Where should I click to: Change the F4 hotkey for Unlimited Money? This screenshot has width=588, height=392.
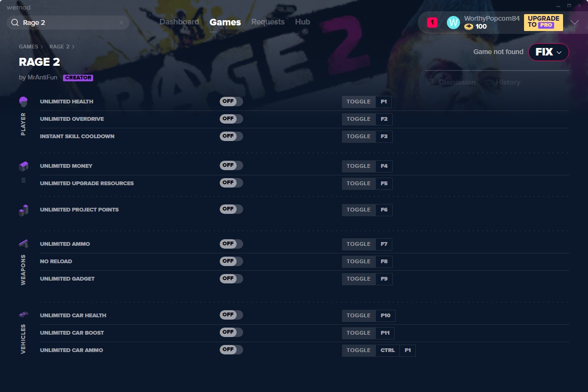(384, 166)
